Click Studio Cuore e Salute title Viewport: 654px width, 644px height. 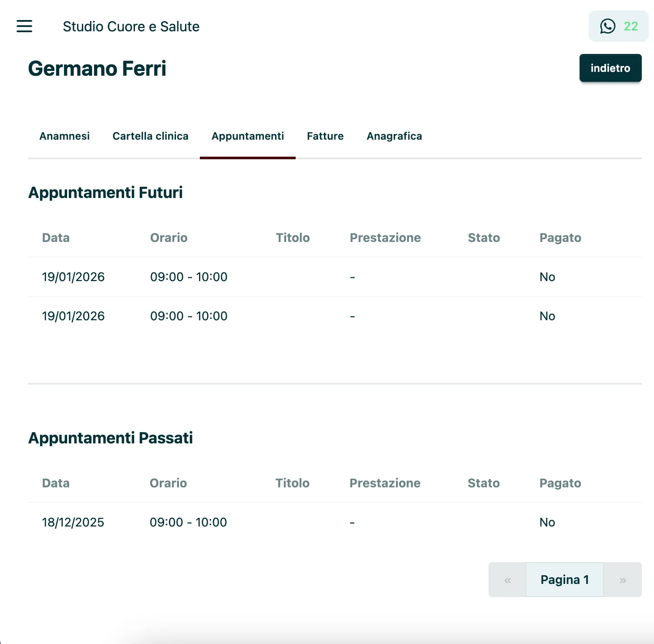(x=131, y=27)
